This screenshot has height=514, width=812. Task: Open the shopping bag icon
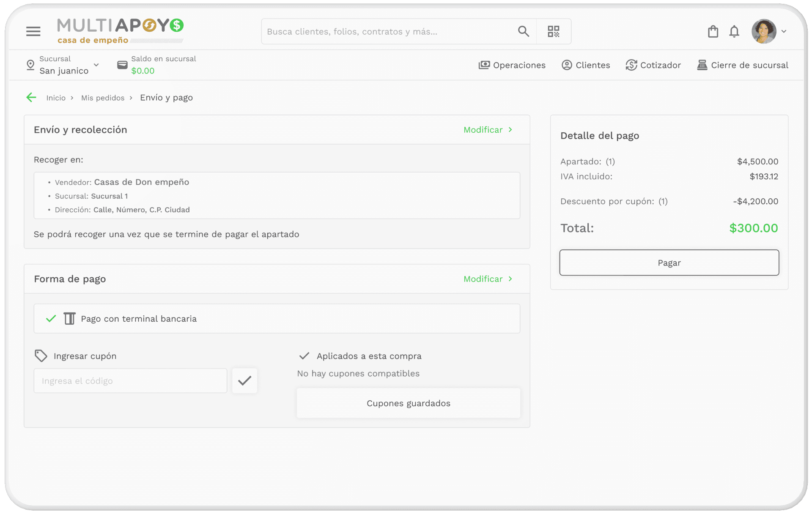coord(713,32)
